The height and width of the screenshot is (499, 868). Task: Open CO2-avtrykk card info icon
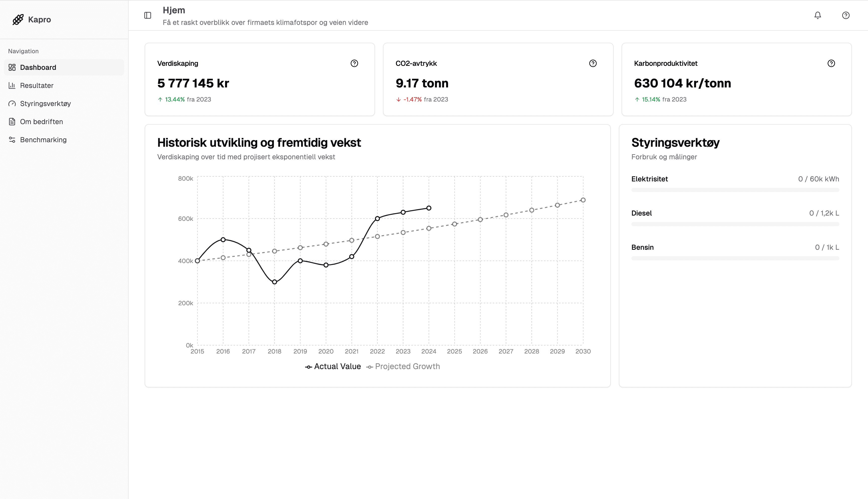(x=592, y=63)
